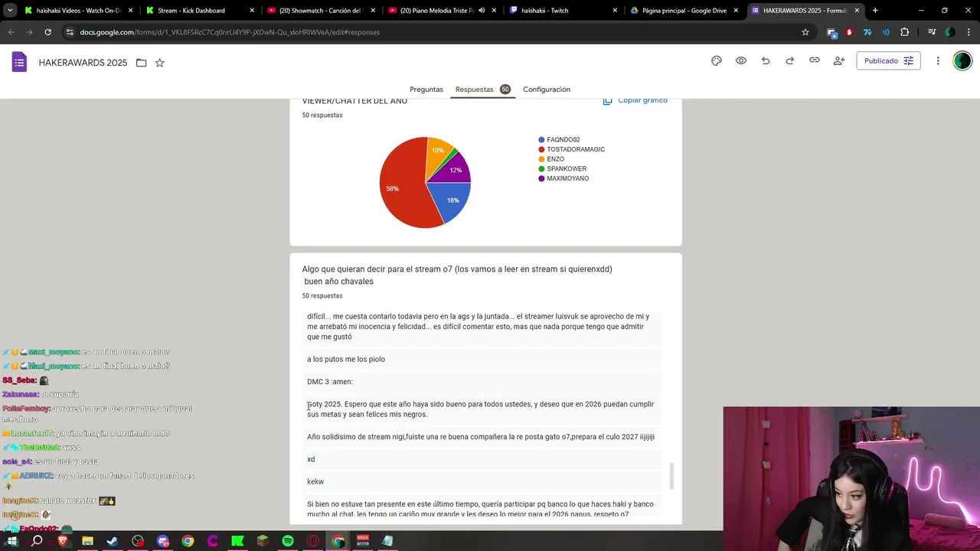Redo the last form change

[x=790, y=60]
